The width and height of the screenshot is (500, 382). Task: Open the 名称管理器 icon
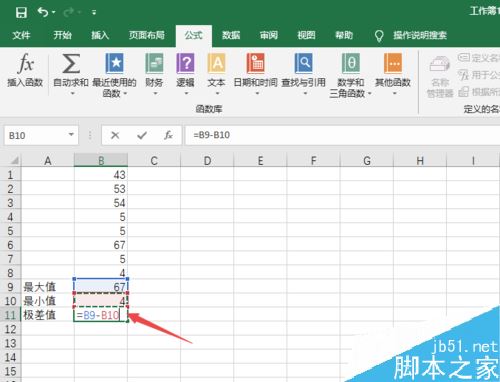point(440,64)
